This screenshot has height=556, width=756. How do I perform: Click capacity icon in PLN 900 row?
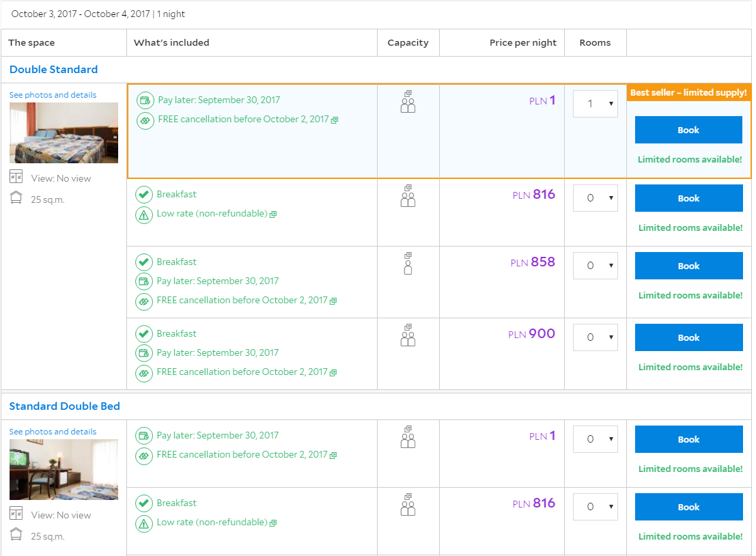click(x=408, y=335)
